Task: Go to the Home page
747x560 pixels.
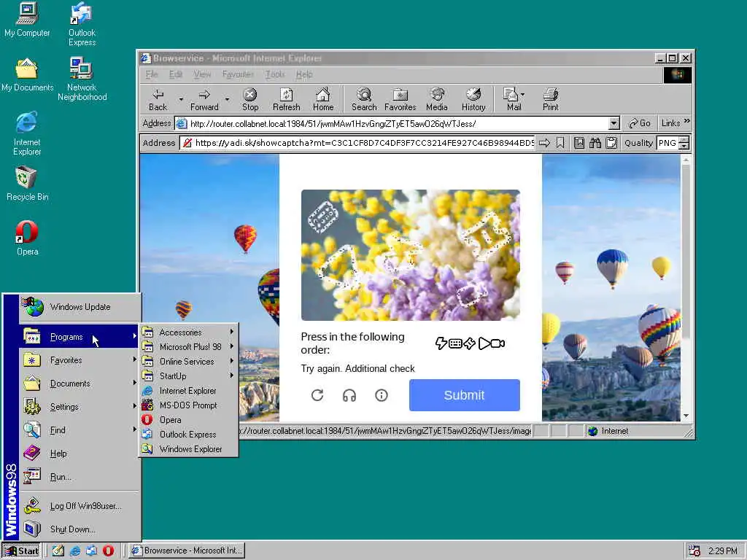Action: point(323,100)
